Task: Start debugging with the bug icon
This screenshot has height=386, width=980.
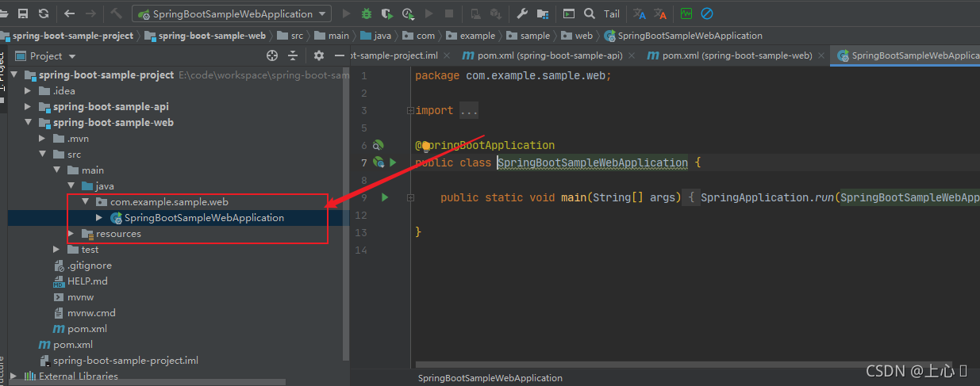Action: click(x=367, y=13)
